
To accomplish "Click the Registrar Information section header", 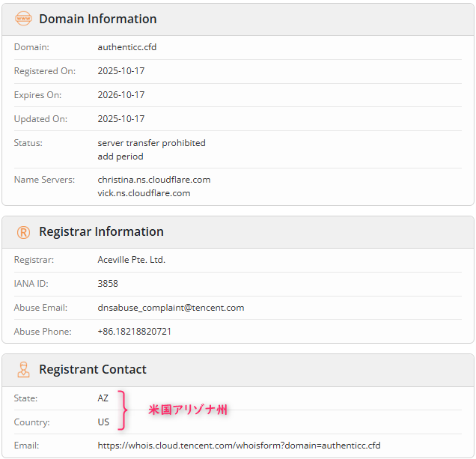I will [101, 232].
